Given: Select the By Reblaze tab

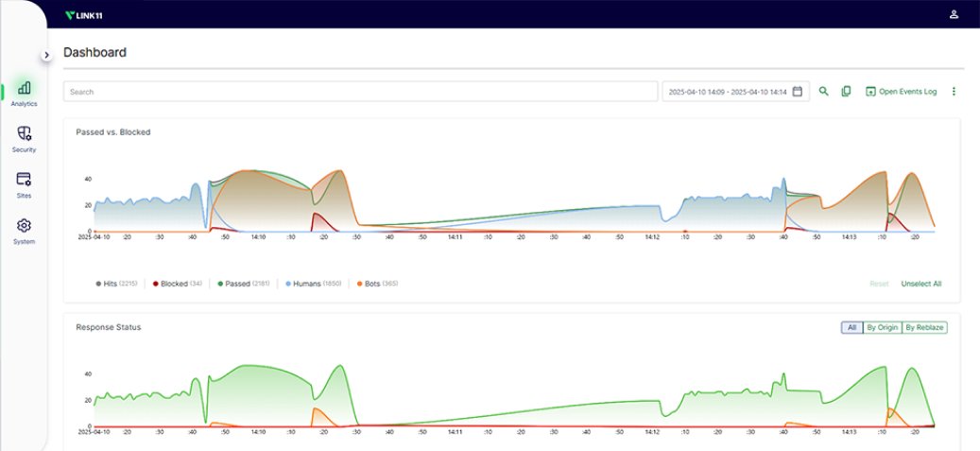Looking at the screenshot, I should pyautogui.click(x=924, y=327).
